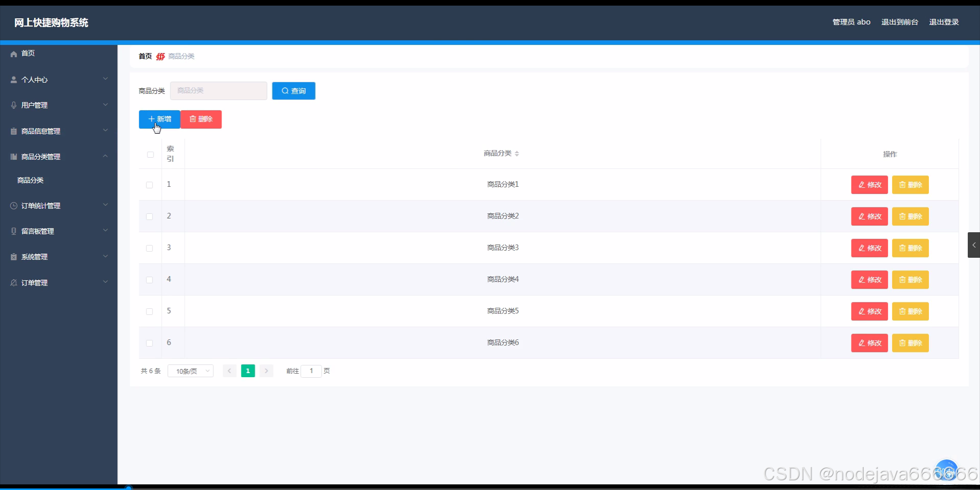980x490 pixels.
Task: Click the collapse arrow tab on right edge
Action: (973, 245)
